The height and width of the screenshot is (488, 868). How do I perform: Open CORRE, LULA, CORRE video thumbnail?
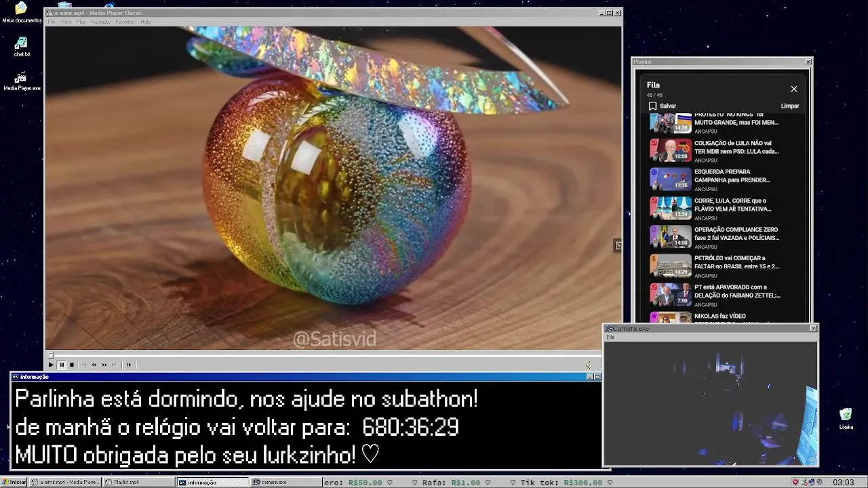tap(671, 208)
